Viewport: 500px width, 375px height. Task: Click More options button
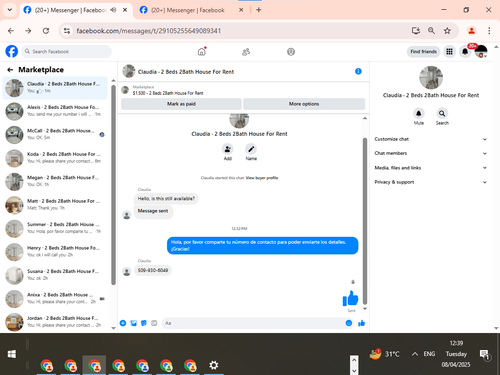pyautogui.click(x=304, y=104)
